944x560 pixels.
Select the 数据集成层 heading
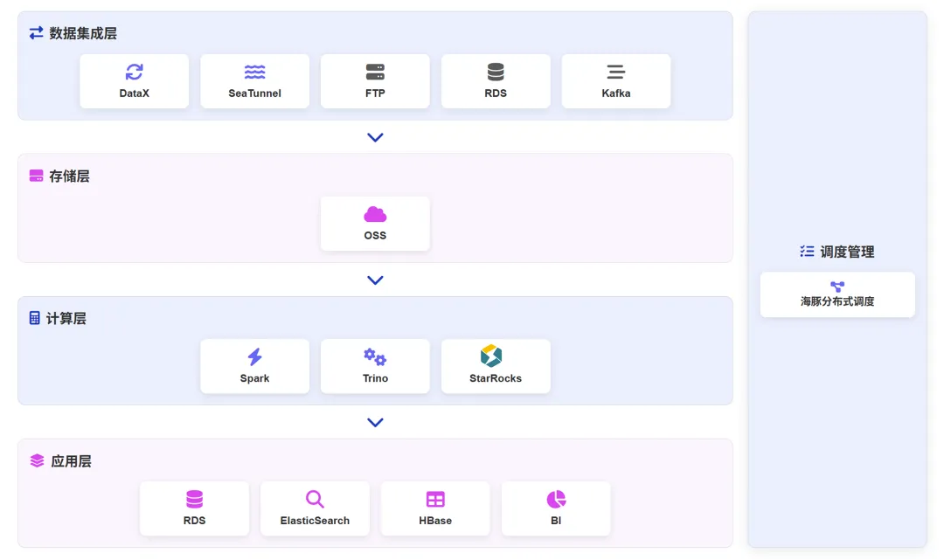coord(83,33)
